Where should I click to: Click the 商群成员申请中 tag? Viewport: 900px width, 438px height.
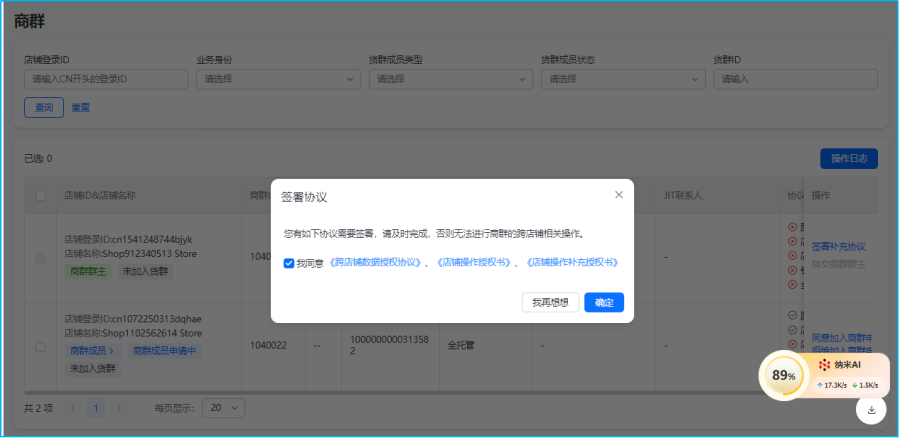164,351
